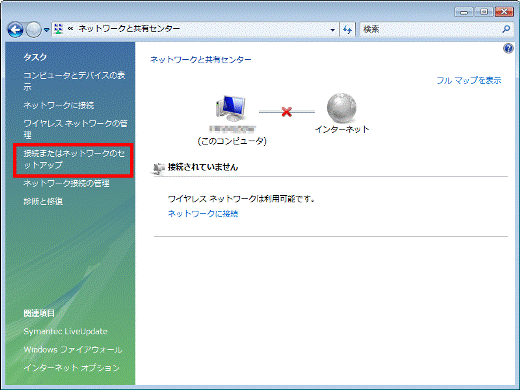The image size is (520, 390).
Task: Open Symantec LiveUpdate related item
Action: tap(65, 331)
